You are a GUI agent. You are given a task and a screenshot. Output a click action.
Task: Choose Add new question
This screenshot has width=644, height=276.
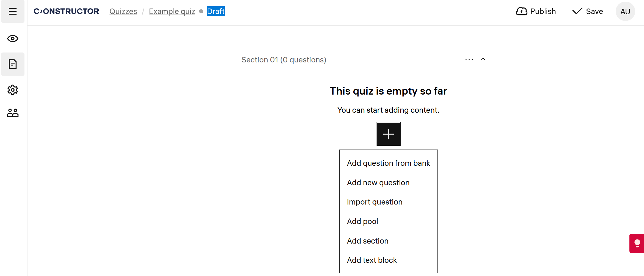pos(378,183)
